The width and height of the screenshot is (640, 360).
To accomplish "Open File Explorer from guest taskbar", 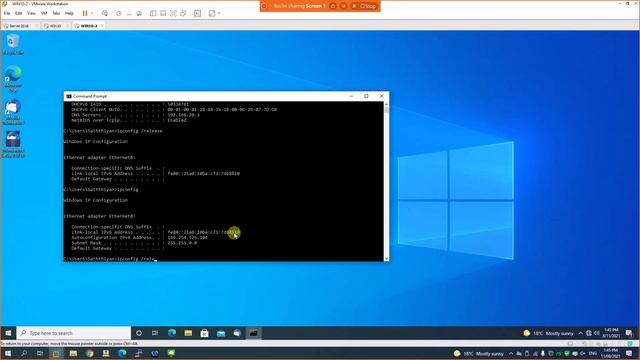I will [x=188, y=333].
